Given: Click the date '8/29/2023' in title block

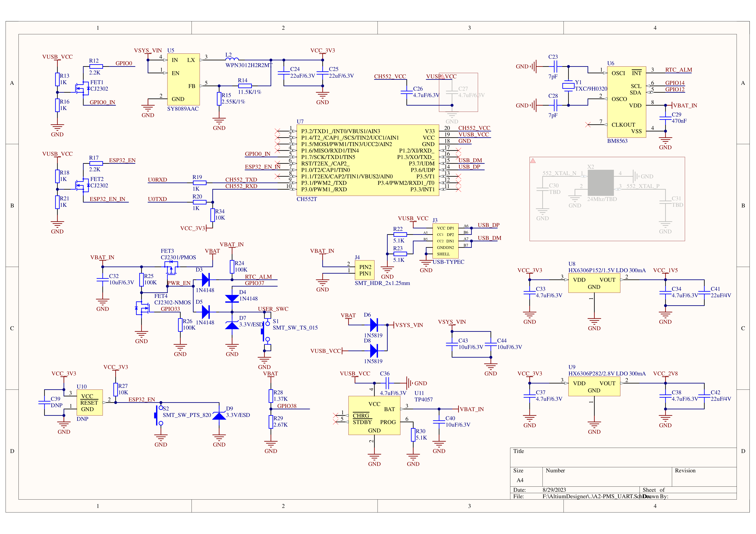Looking at the screenshot, I should [554, 490].
